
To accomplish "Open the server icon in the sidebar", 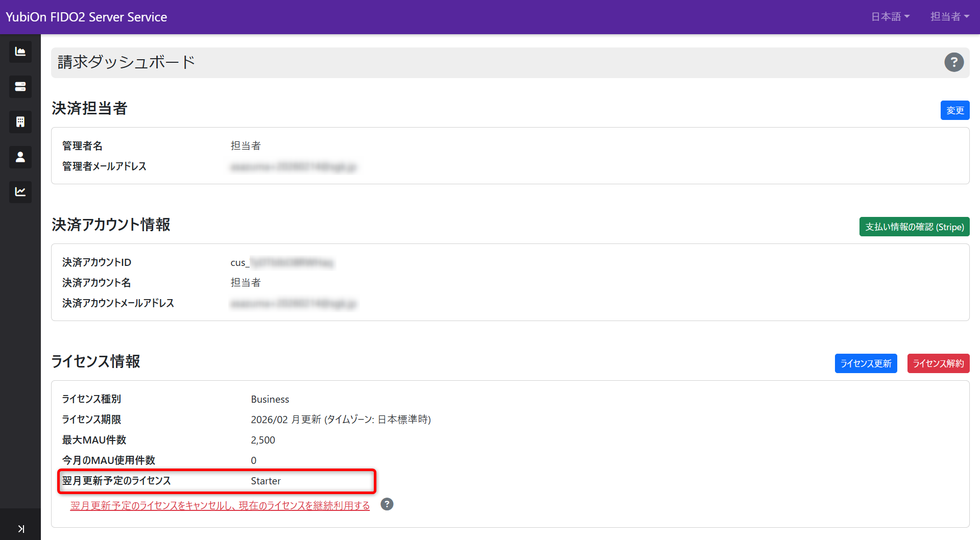I will coord(20,87).
